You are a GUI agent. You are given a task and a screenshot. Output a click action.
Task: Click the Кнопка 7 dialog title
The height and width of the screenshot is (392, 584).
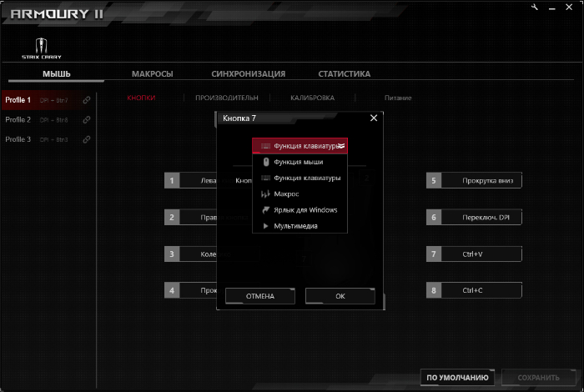click(x=239, y=118)
